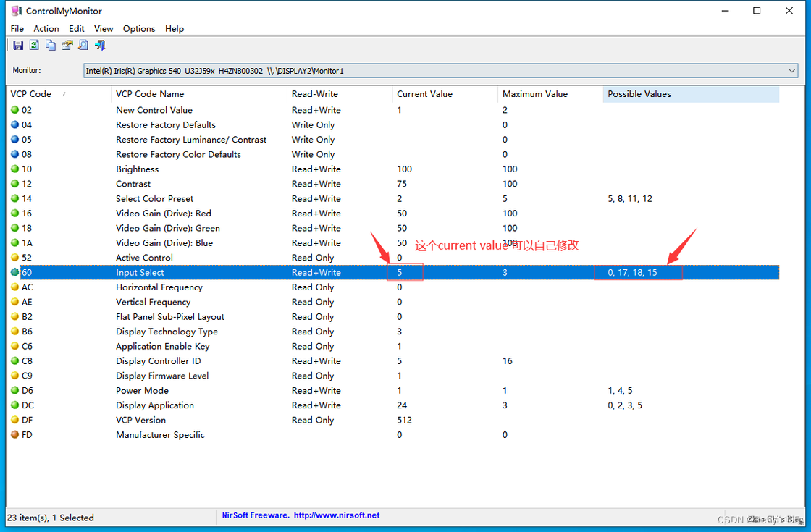
Task: Sort by Maximum Value column header
Action: (x=550, y=94)
